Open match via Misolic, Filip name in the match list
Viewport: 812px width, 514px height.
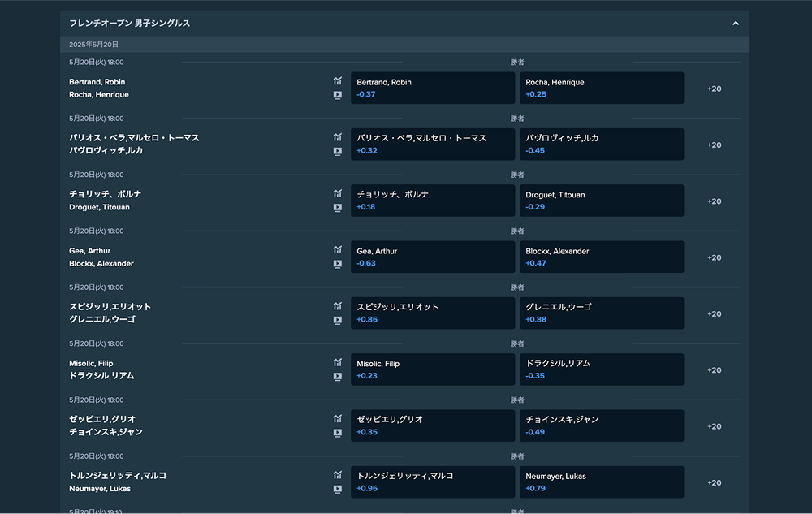click(x=91, y=363)
